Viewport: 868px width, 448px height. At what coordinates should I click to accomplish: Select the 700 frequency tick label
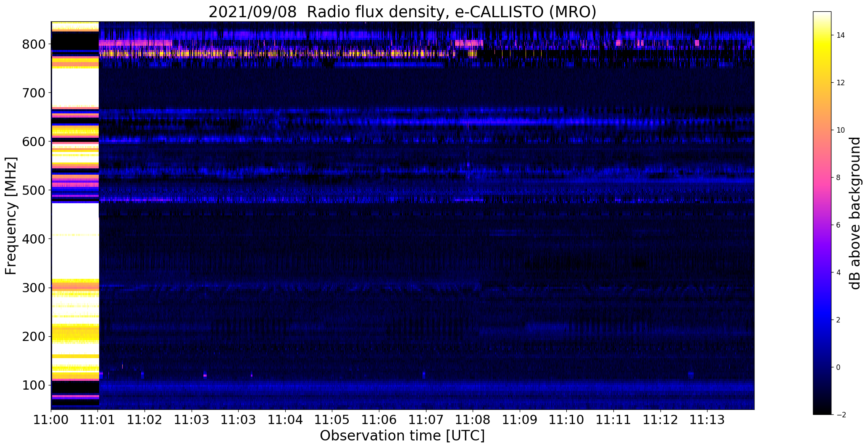click(34, 93)
